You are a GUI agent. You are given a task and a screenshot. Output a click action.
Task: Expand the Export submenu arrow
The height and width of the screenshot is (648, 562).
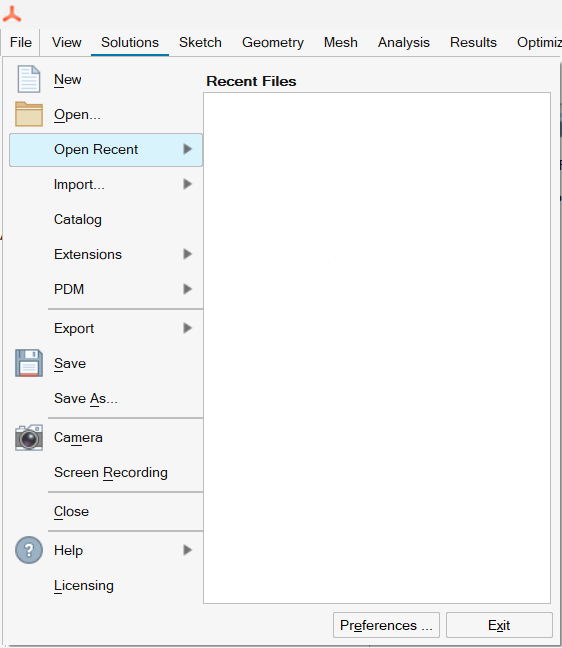point(188,328)
